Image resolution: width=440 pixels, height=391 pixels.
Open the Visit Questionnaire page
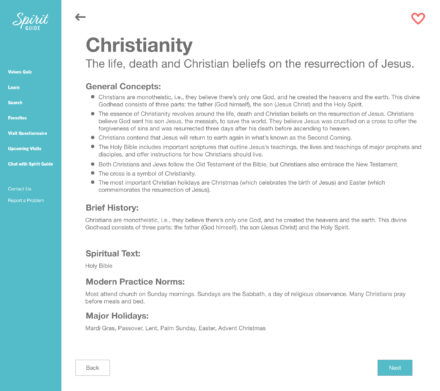[x=27, y=133]
